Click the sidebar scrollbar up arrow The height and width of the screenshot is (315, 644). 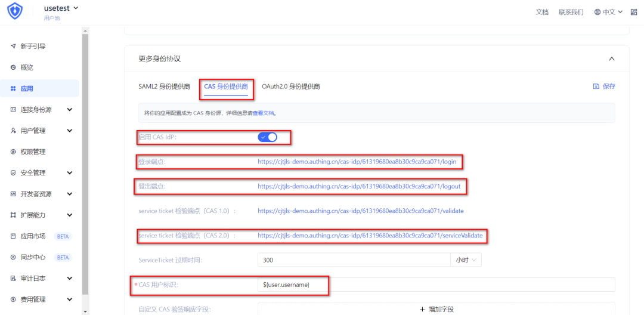pos(85,31)
